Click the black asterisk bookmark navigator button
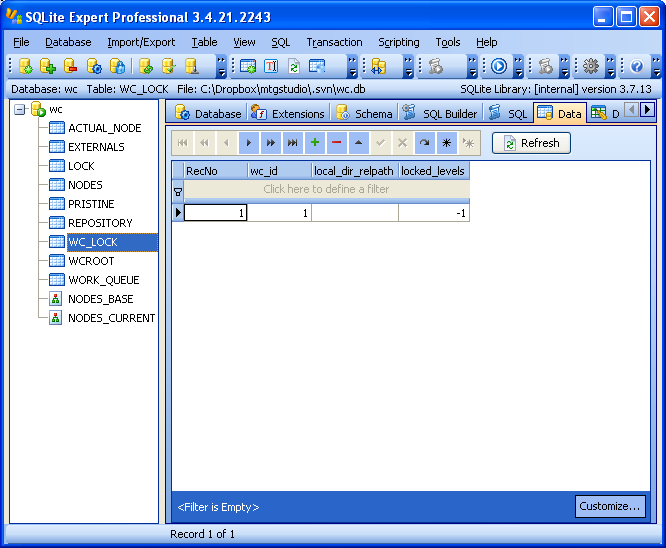Image resolution: width=666 pixels, height=548 pixels. 446,143
